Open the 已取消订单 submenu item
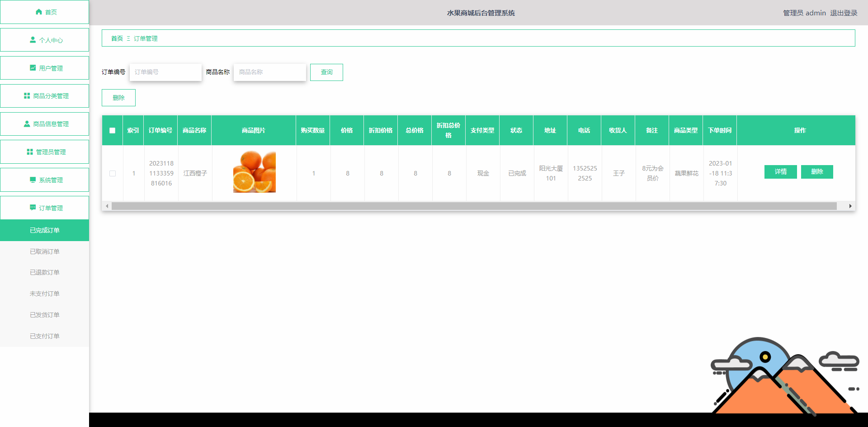The width and height of the screenshot is (868, 427). (44, 251)
